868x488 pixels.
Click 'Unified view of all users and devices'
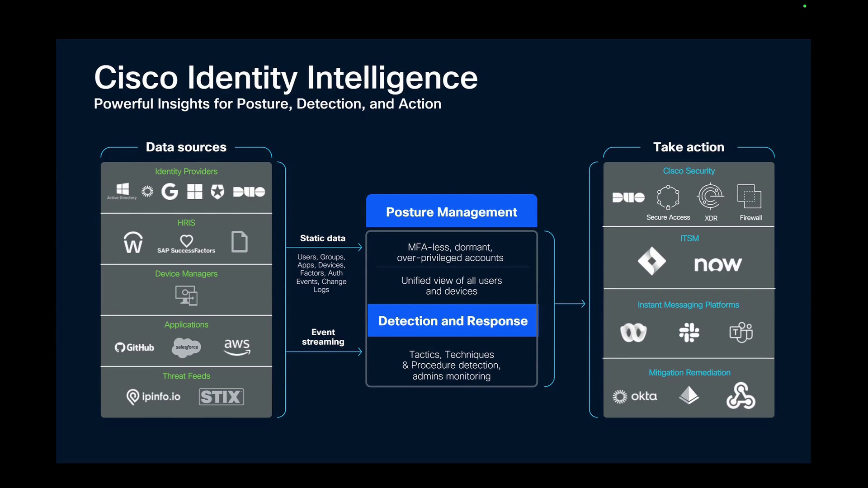pyautogui.click(x=452, y=286)
